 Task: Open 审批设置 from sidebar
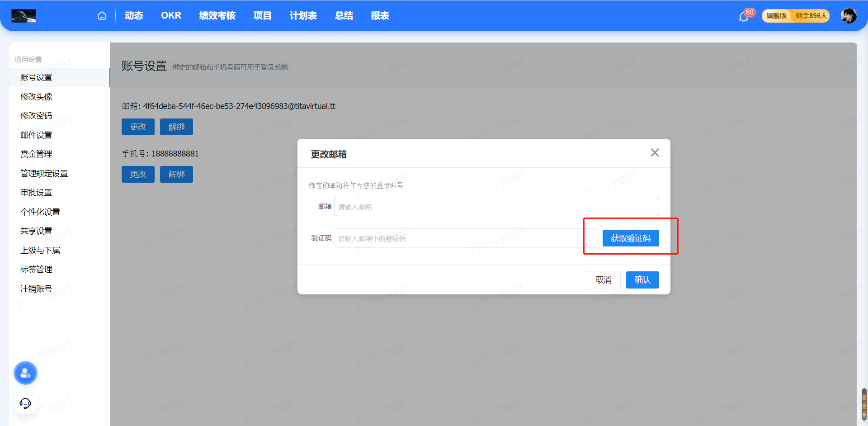pyautogui.click(x=36, y=193)
